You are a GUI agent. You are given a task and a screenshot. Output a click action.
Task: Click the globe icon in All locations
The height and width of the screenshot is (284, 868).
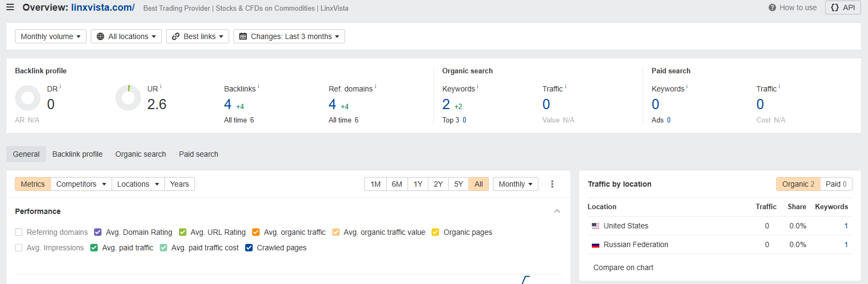point(100,36)
